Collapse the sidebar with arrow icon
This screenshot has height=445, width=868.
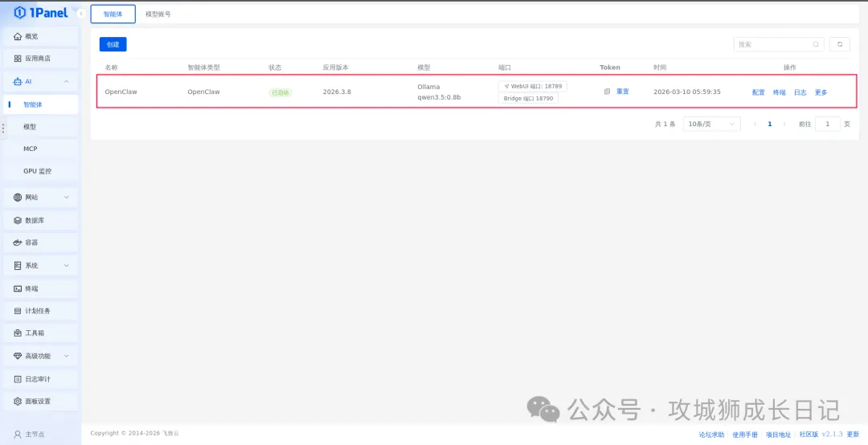(x=81, y=14)
